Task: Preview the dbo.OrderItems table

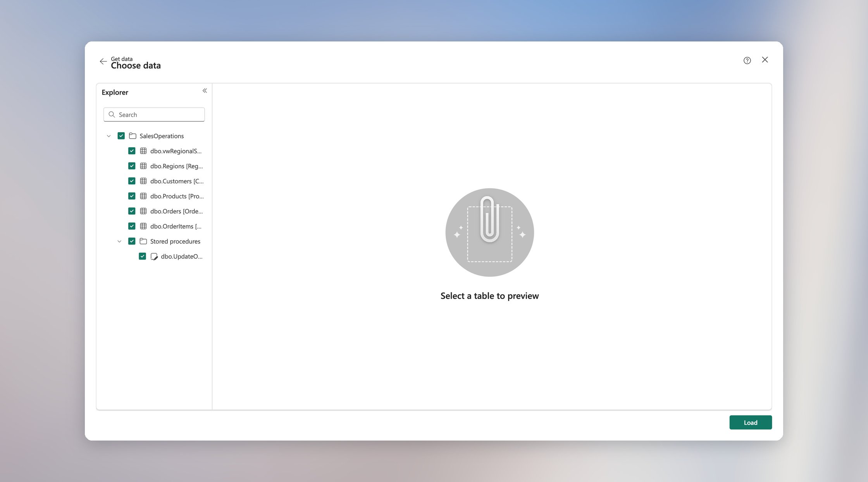Action: click(176, 226)
